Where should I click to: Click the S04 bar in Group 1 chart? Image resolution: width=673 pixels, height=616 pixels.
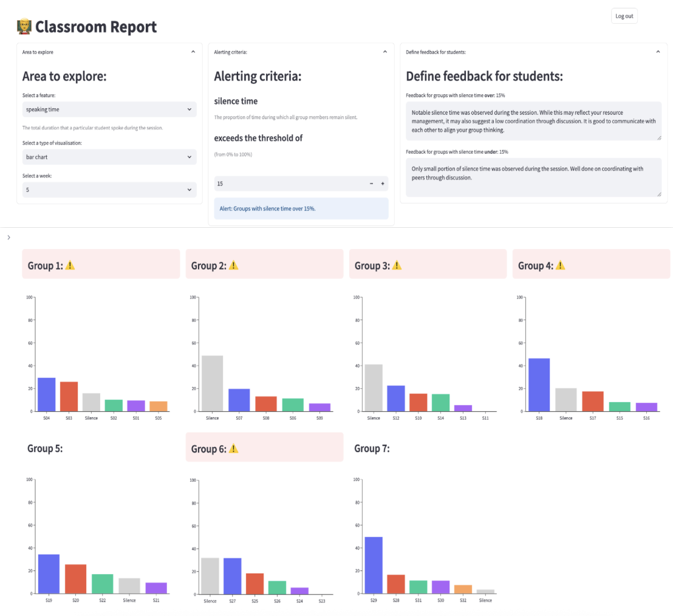click(46, 394)
